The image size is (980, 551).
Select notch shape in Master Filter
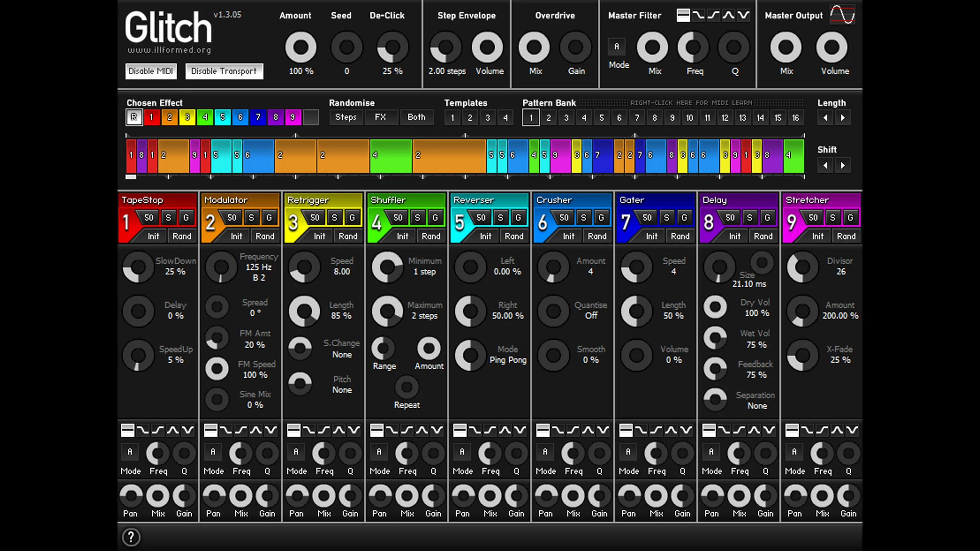tap(743, 15)
